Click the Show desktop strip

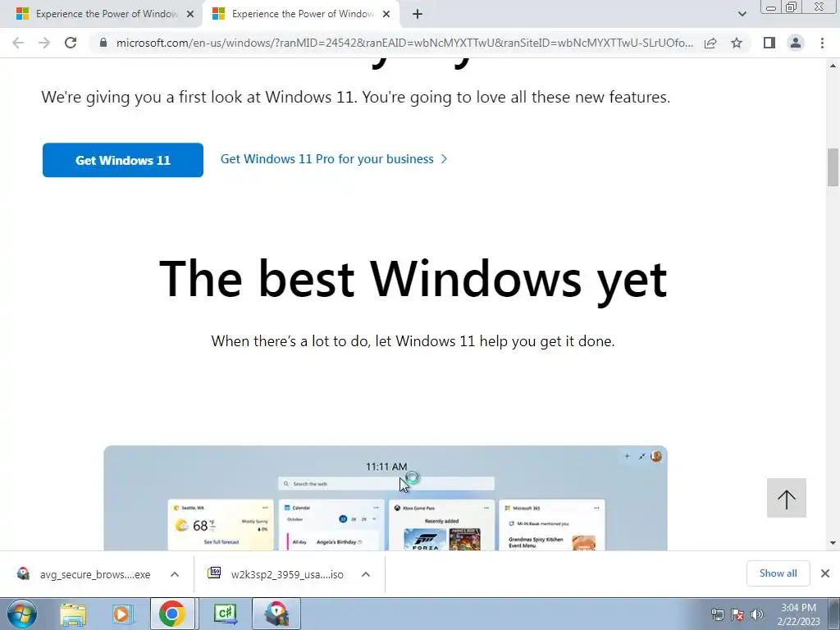point(833,614)
